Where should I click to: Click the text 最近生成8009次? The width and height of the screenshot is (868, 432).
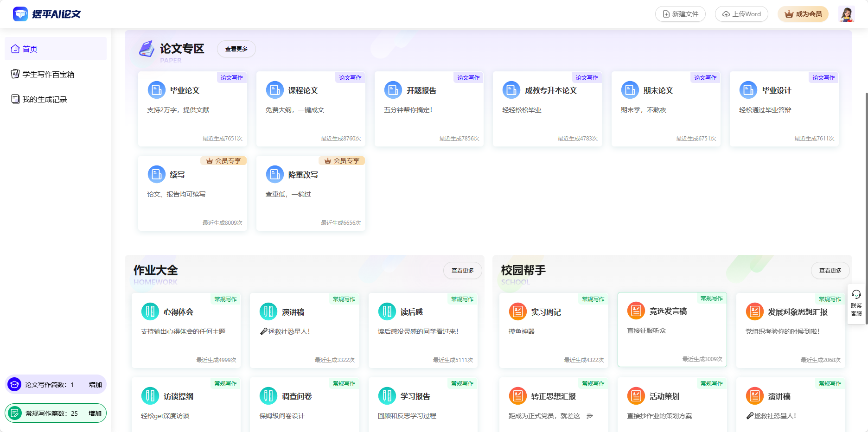coord(223,223)
